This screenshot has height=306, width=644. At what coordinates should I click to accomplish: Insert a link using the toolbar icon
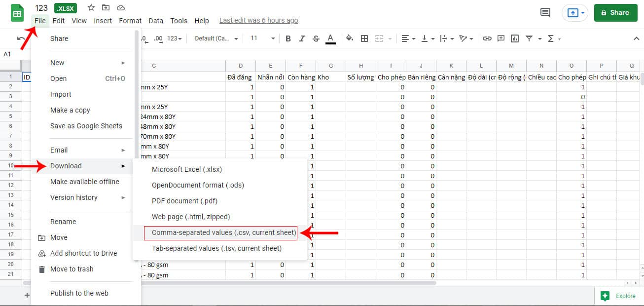[x=487, y=38]
